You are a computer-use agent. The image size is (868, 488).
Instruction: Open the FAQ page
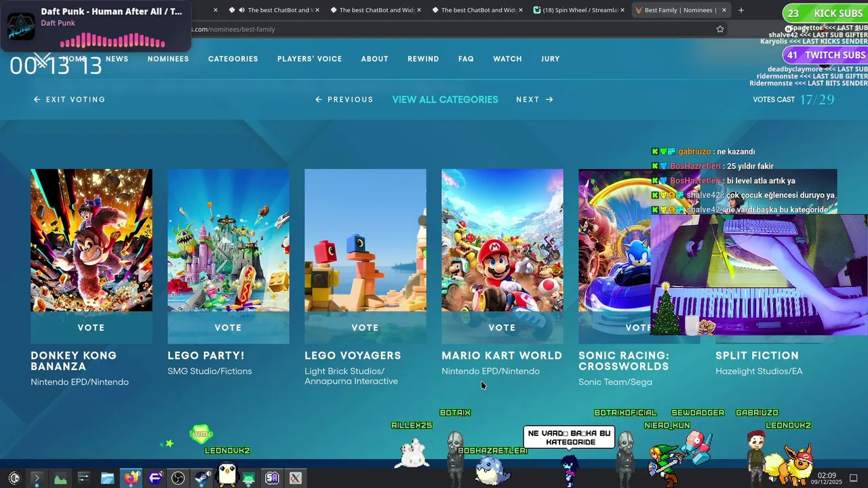(x=466, y=59)
